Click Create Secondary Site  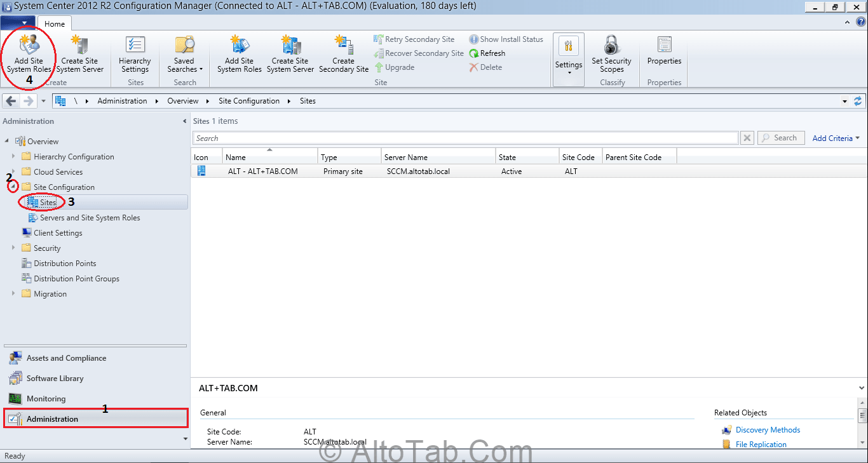(344, 55)
